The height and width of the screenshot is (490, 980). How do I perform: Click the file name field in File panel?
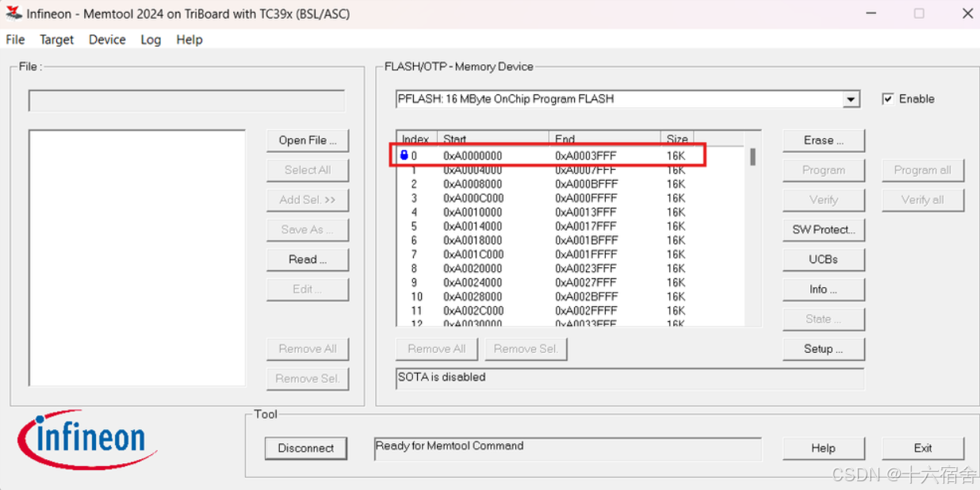point(187,101)
